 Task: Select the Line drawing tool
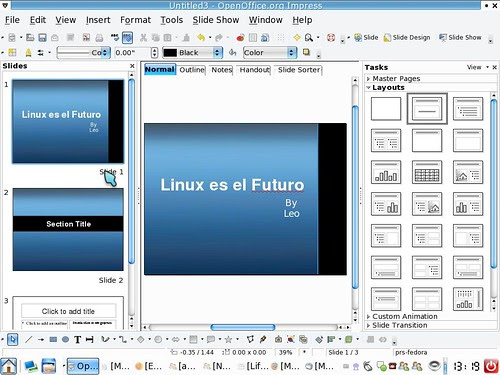pos(29,340)
